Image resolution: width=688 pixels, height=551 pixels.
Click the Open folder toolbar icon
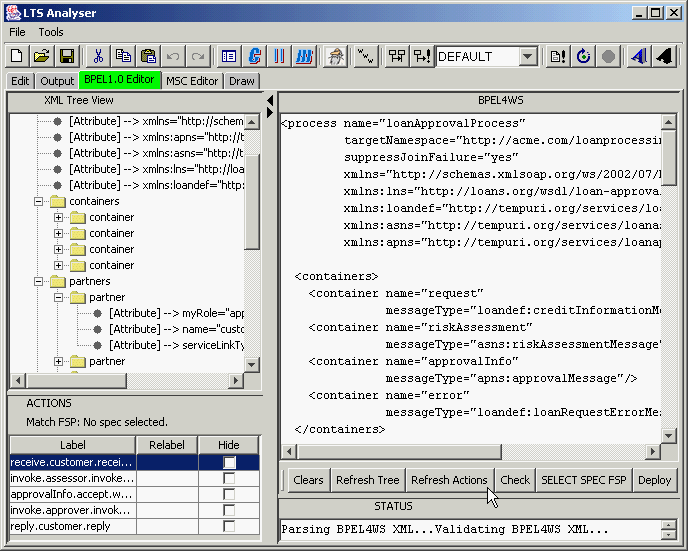coord(41,56)
